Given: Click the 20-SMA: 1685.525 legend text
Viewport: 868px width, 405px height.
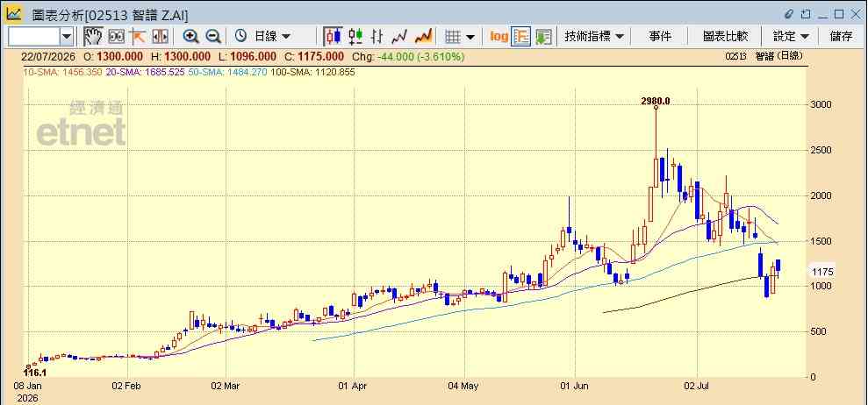Looking at the screenshot, I should (x=145, y=72).
